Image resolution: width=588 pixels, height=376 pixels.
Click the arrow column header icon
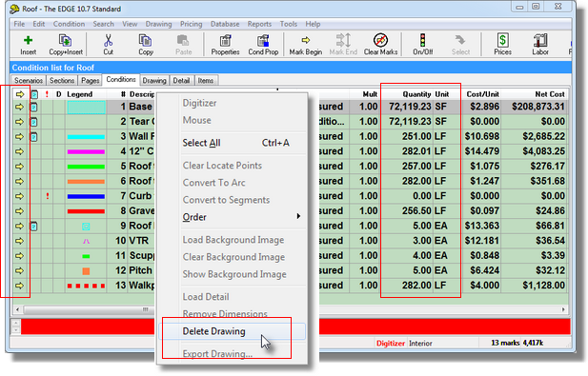tap(19, 94)
